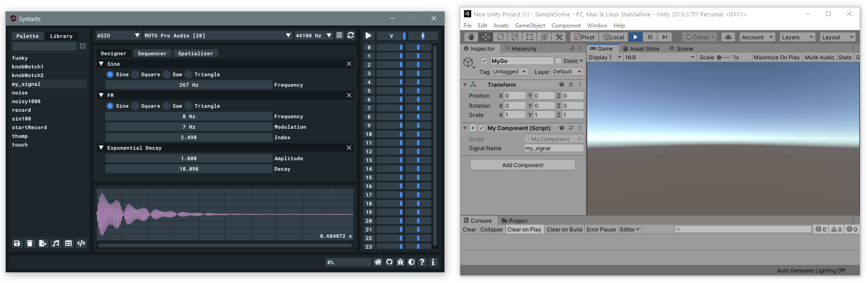Select the Unity Hand tool
The height and width of the screenshot is (283, 868).
[x=471, y=37]
